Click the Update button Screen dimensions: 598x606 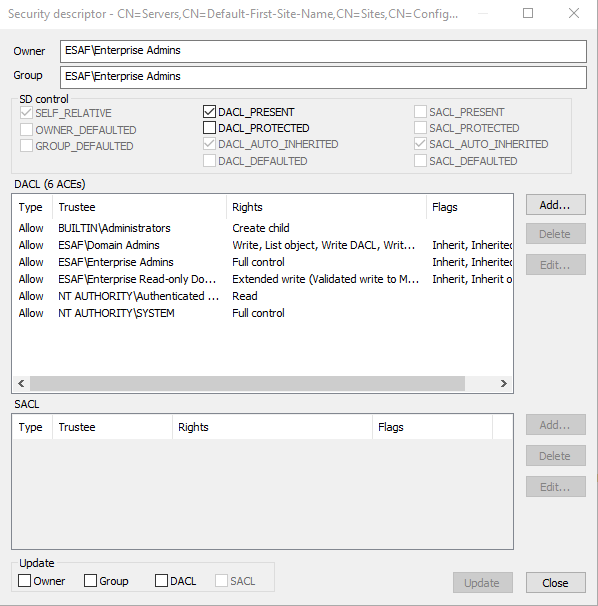point(483,582)
